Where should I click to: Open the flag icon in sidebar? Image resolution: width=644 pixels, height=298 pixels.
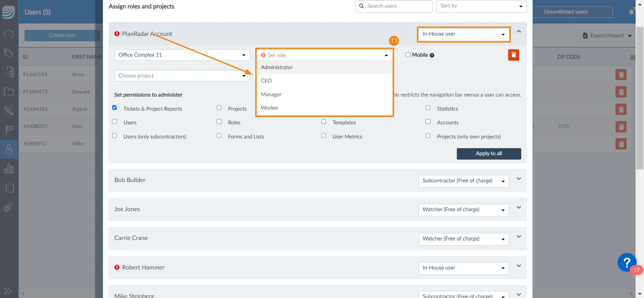[x=9, y=129]
